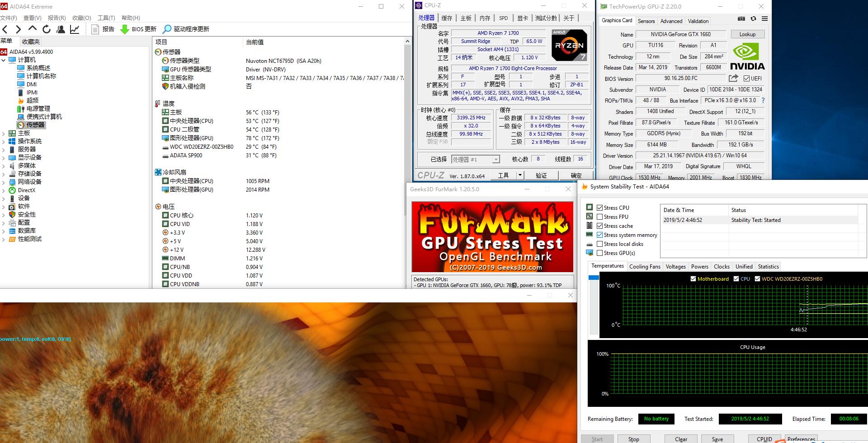Select the 传感器 item in AIDA64 sidebar
This screenshot has height=443, width=868.
pos(35,125)
